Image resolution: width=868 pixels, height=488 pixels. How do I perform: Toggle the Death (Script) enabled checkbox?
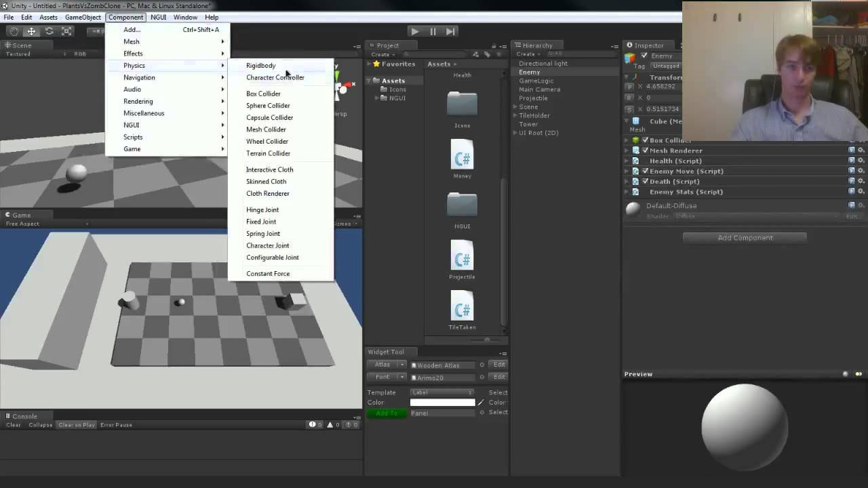click(x=645, y=181)
